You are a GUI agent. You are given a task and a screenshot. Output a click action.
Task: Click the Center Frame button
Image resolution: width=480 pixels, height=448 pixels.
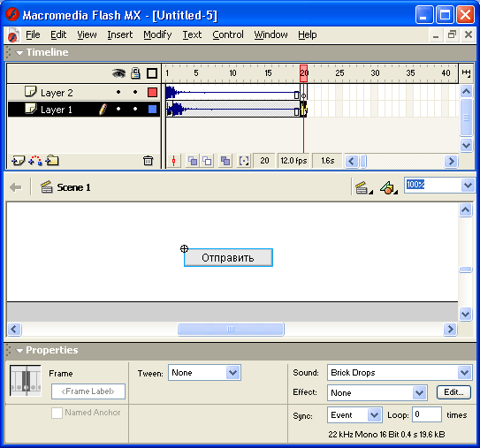pos(174,161)
